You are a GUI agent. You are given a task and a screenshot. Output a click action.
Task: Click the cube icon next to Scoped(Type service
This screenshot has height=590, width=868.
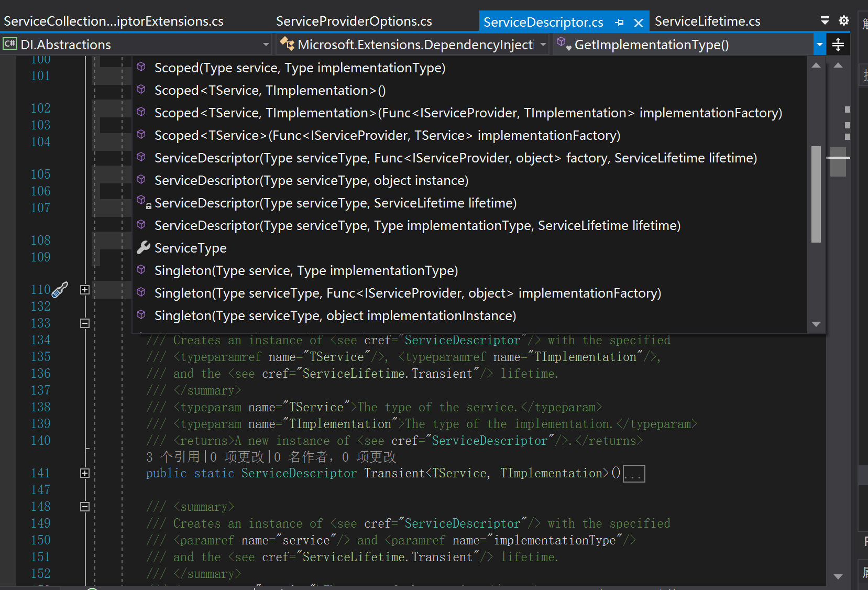click(x=141, y=67)
